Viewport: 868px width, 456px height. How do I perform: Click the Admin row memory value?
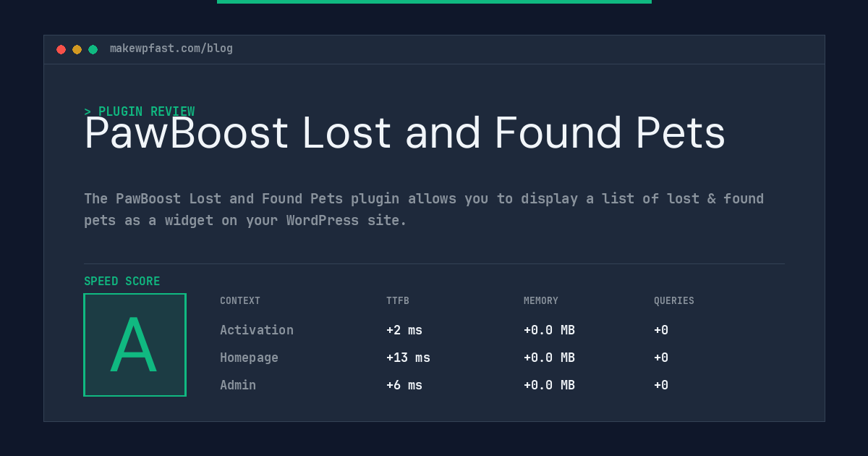point(549,385)
